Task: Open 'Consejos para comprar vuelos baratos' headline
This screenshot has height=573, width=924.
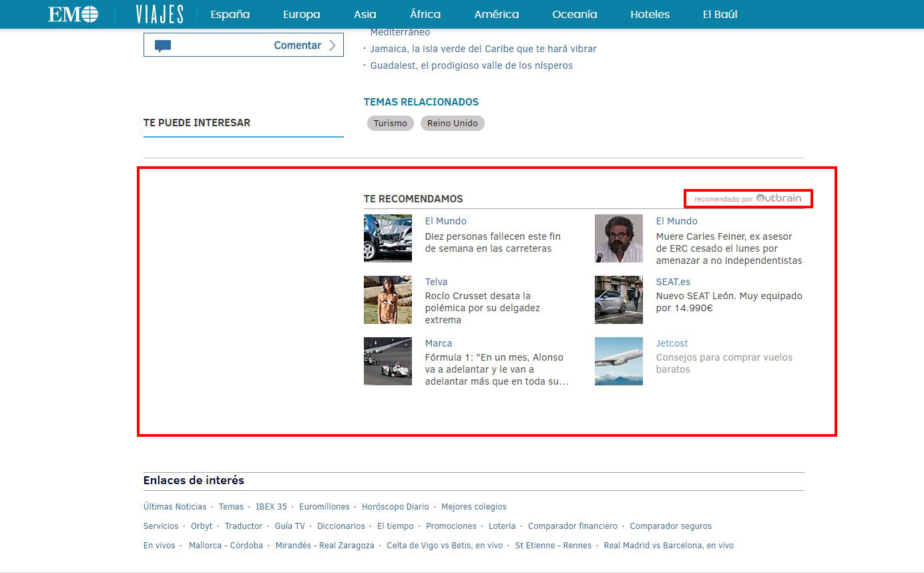Action: [x=724, y=363]
